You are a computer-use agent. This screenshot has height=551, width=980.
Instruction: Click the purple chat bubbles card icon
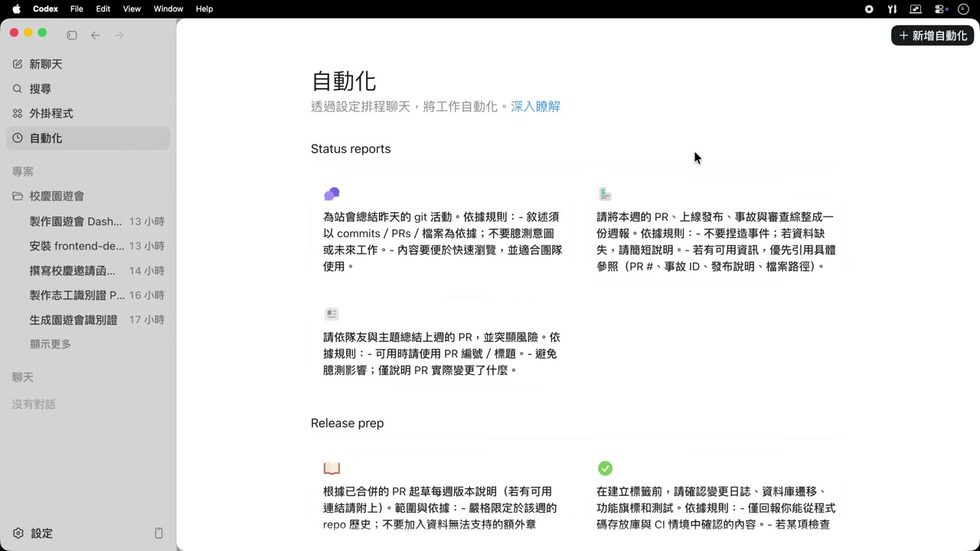point(332,194)
